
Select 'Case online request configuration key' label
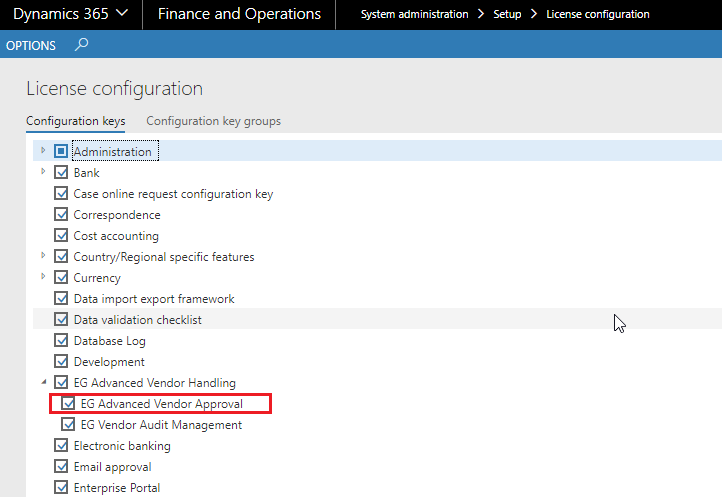point(173,194)
